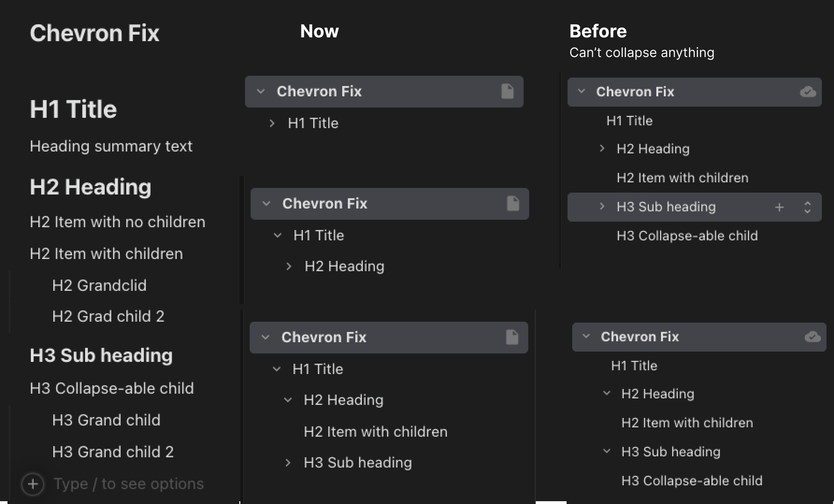Viewport: 834px width, 504px height.
Task: Click the H3 Grand child 2 line
Action: (x=113, y=452)
